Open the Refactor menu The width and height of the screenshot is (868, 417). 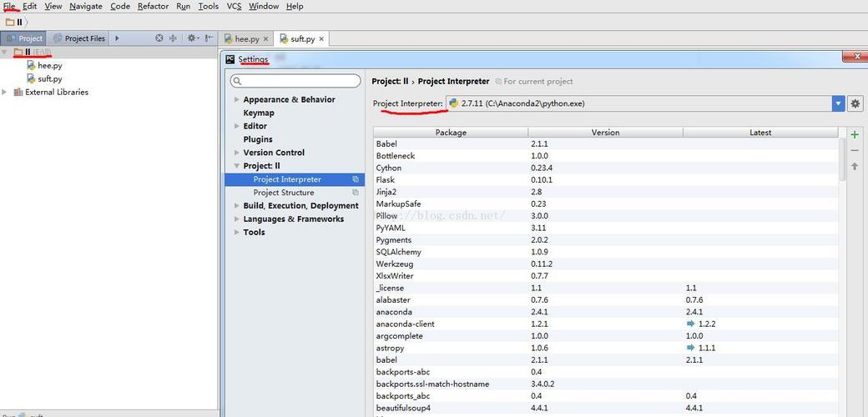(154, 6)
